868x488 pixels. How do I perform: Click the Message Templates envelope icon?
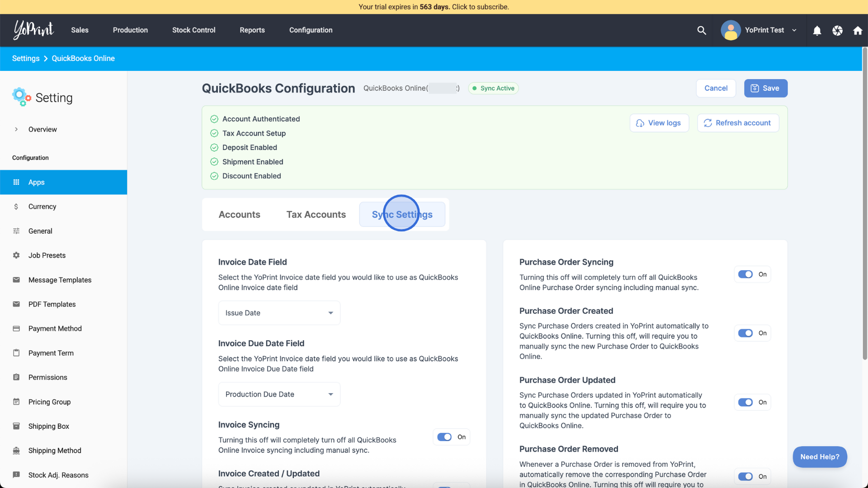pyautogui.click(x=16, y=280)
